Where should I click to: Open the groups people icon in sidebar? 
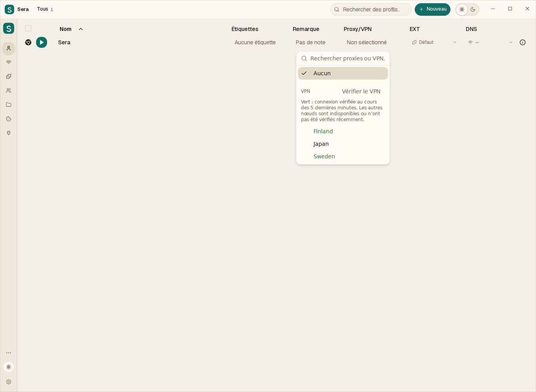(x=9, y=91)
